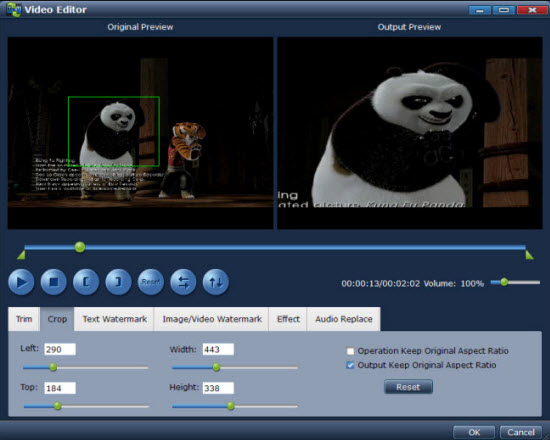Click the Volume 100% label
The width and height of the screenshot is (550, 440).
tap(454, 284)
